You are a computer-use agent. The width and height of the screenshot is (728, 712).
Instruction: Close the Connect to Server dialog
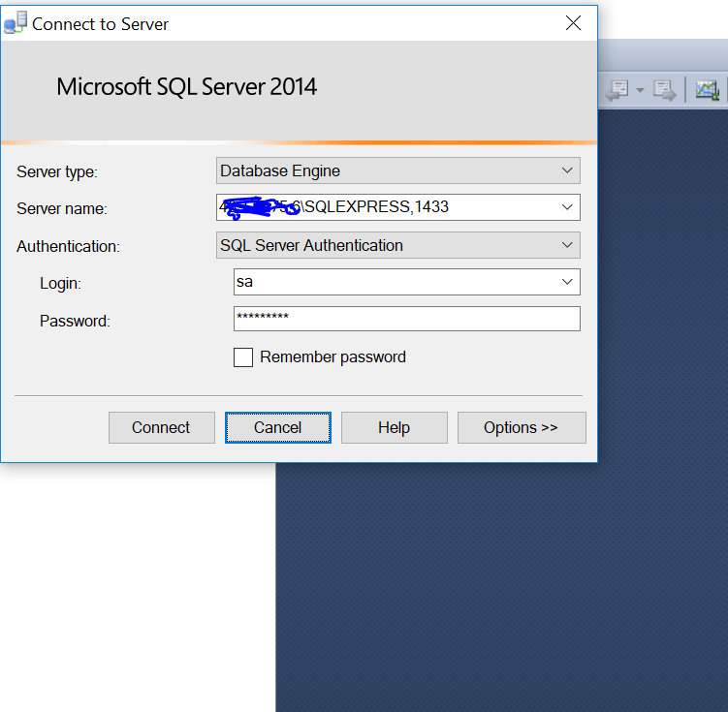573,23
